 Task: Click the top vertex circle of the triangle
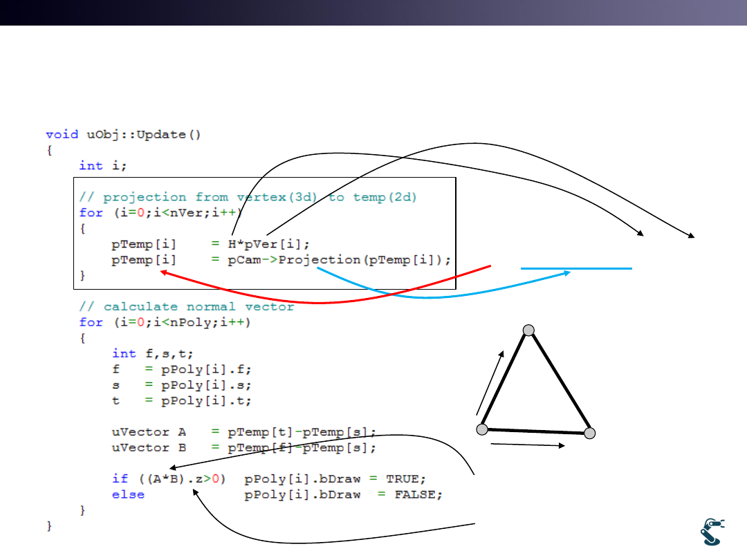pos(528,330)
